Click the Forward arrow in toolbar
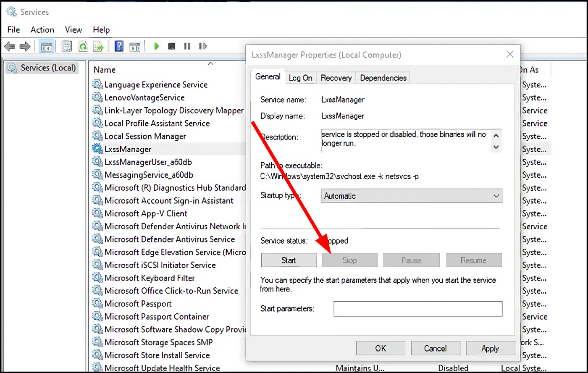The image size is (588, 373). [25, 46]
